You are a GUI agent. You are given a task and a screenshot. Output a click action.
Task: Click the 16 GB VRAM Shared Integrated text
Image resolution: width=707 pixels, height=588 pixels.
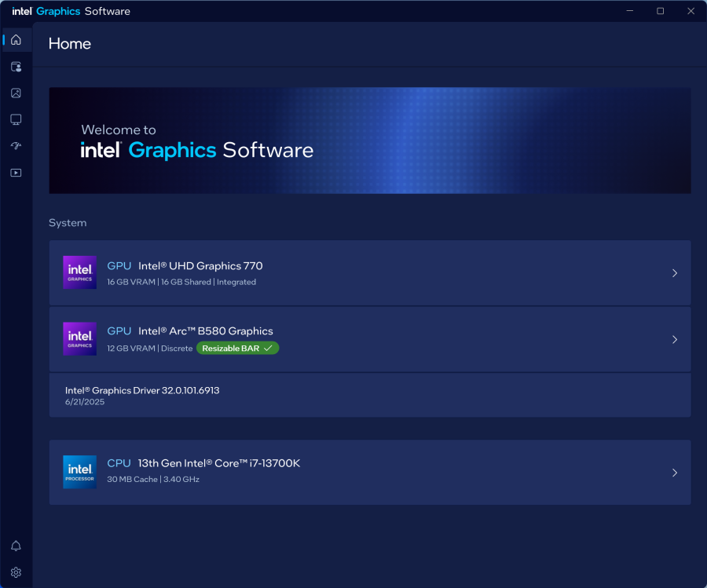[181, 282]
